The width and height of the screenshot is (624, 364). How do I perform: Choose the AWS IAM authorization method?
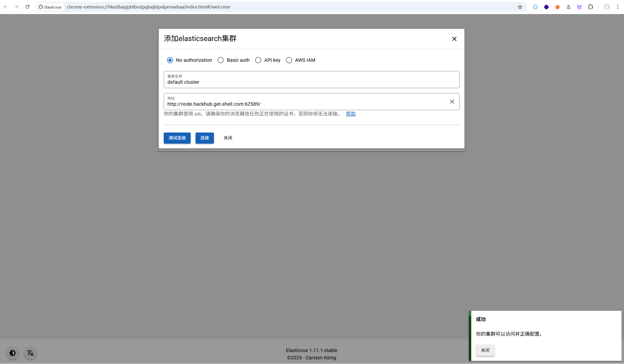pos(289,60)
